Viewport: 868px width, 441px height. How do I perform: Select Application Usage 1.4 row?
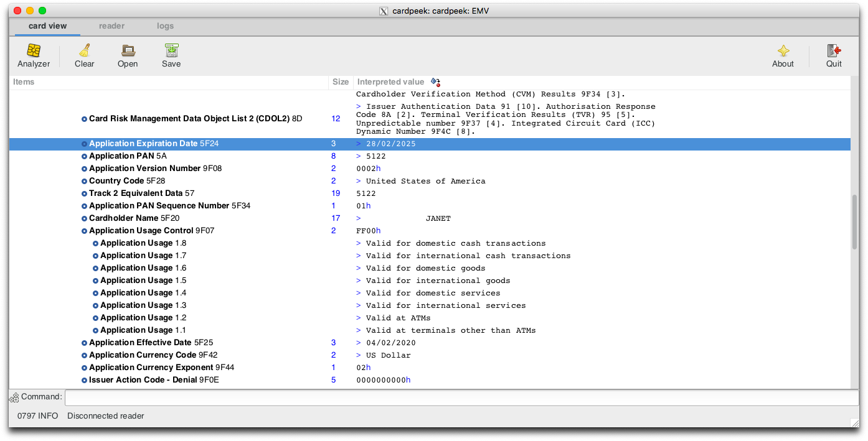[430, 293]
